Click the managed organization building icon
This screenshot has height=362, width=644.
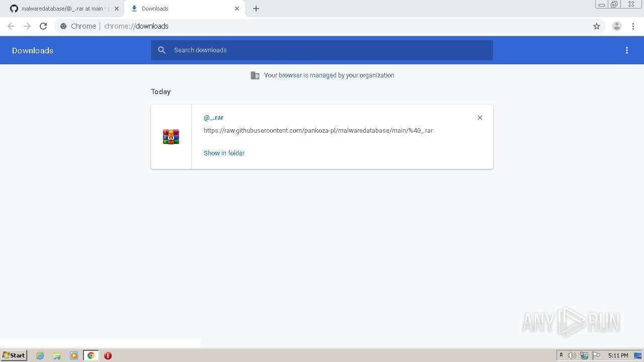[x=255, y=75]
